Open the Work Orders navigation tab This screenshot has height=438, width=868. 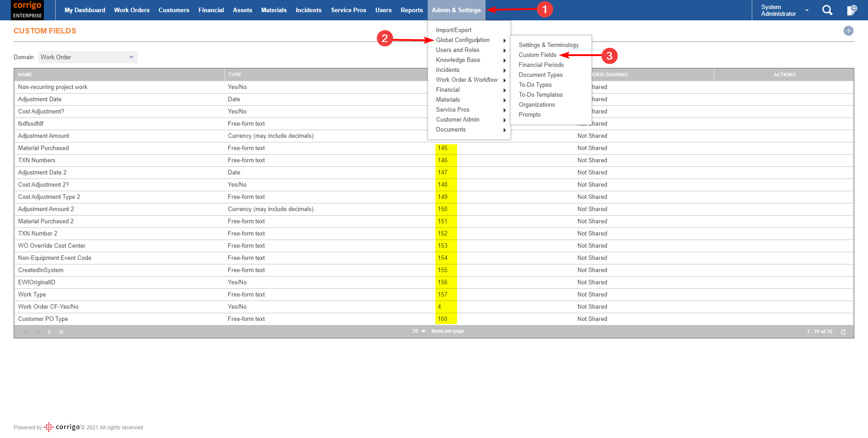(x=132, y=10)
